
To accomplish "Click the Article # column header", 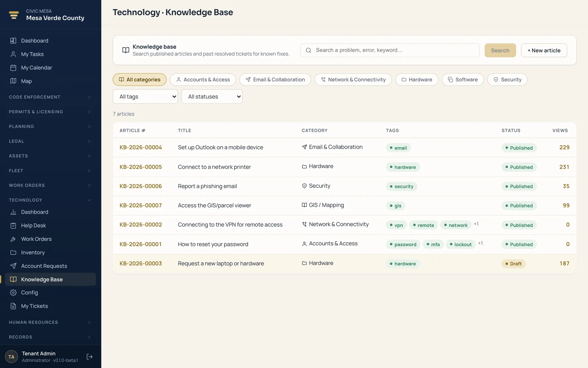I will pyautogui.click(x=132, y=131).
